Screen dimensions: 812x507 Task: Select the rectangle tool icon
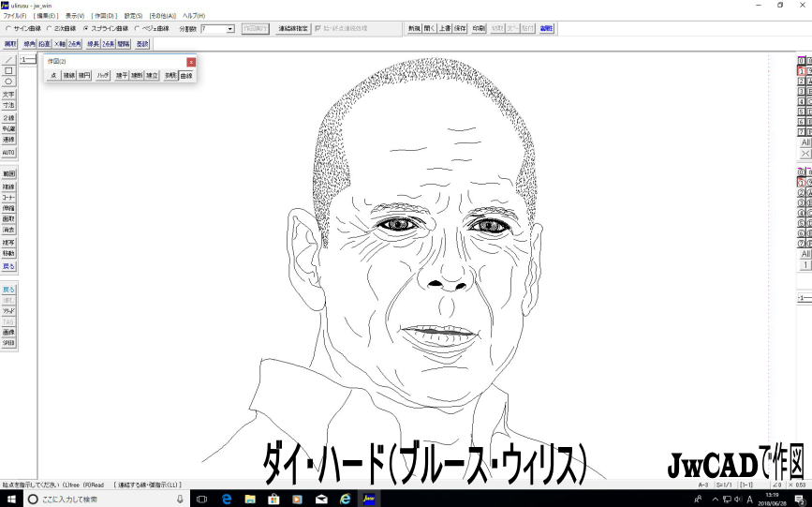(x=8, y=70)
